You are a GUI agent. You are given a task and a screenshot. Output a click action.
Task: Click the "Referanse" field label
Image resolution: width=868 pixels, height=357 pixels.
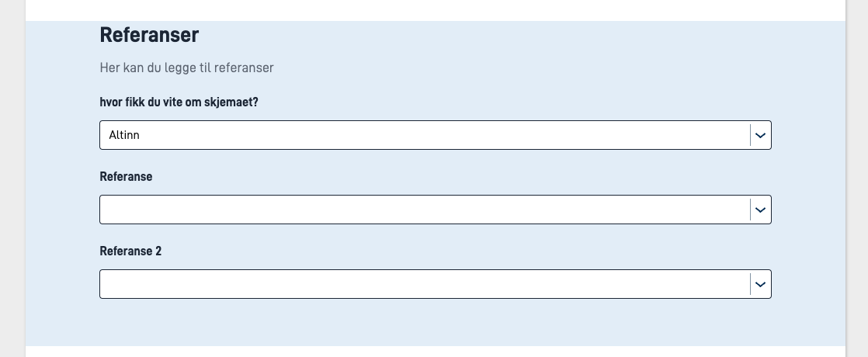(x=126, y=176)
